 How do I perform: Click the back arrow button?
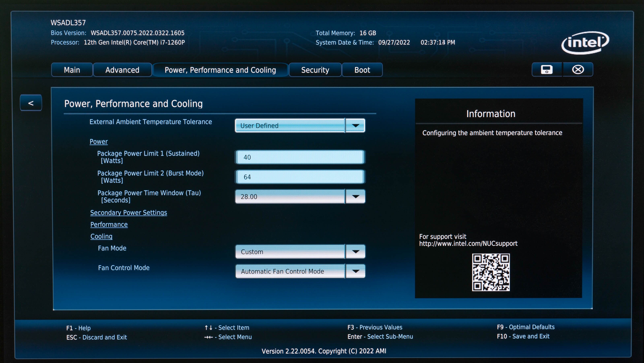(31, 103)
